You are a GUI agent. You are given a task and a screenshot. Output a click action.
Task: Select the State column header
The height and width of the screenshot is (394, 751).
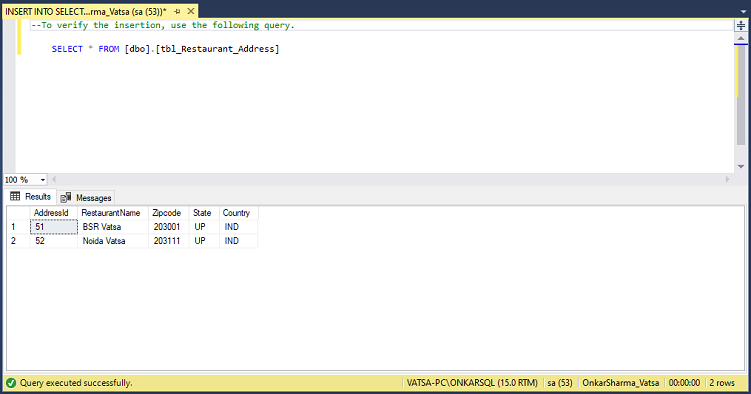click(204, 213)
